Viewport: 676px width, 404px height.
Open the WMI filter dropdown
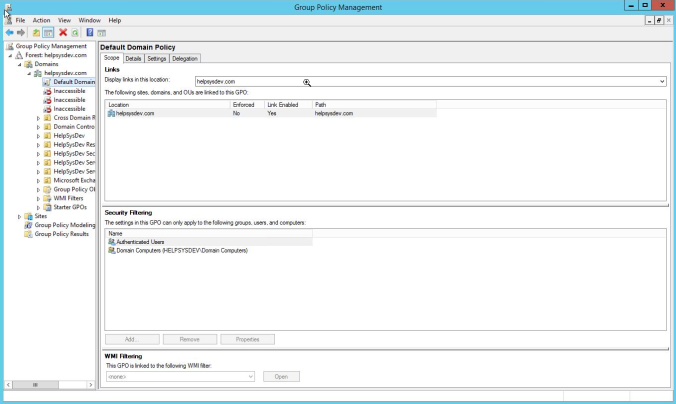pos(251,376)
